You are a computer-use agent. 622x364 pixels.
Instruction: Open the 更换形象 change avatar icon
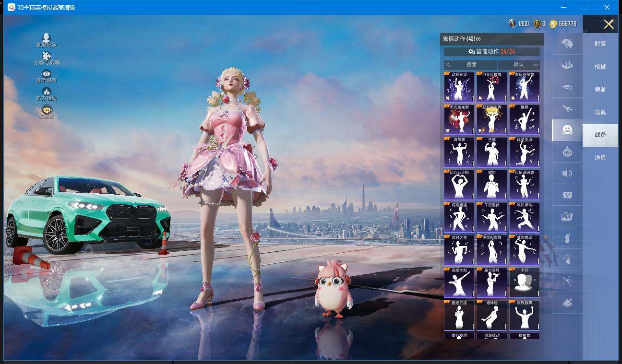tap(47, 40)
